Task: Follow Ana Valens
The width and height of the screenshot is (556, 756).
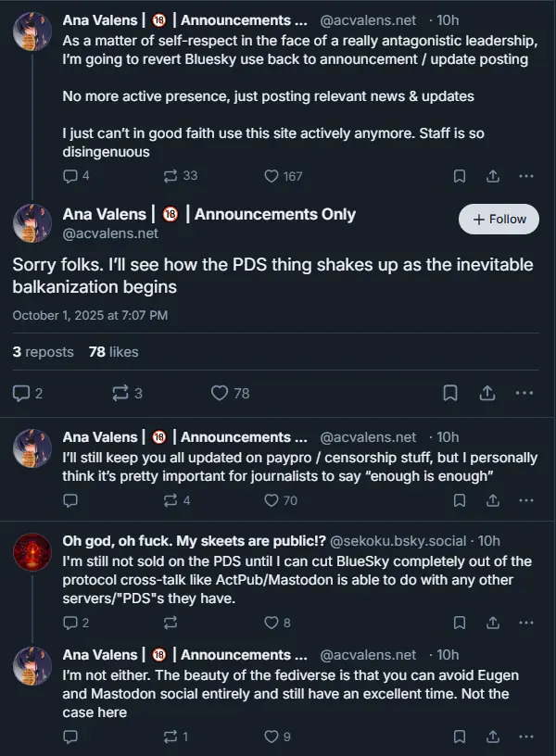Action: (499, 220)
